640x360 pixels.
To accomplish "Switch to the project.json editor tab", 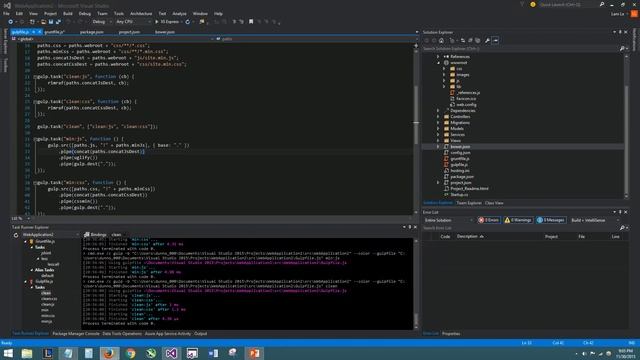I will 129,32.
